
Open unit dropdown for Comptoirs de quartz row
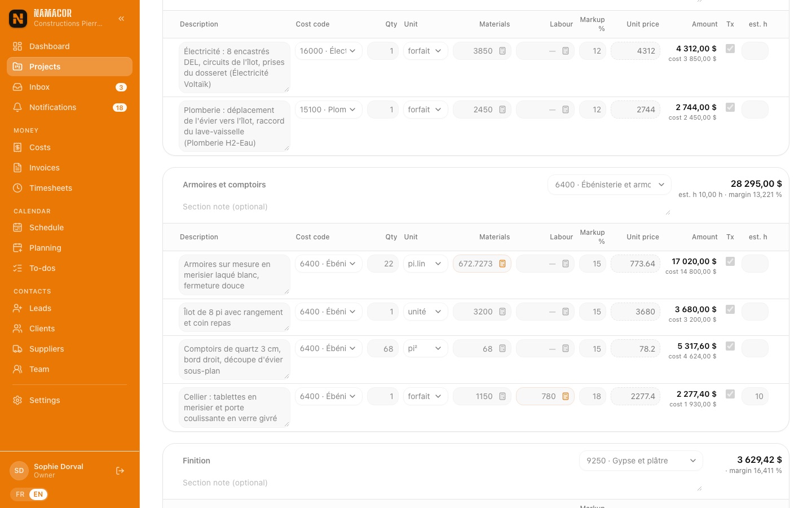425,349
